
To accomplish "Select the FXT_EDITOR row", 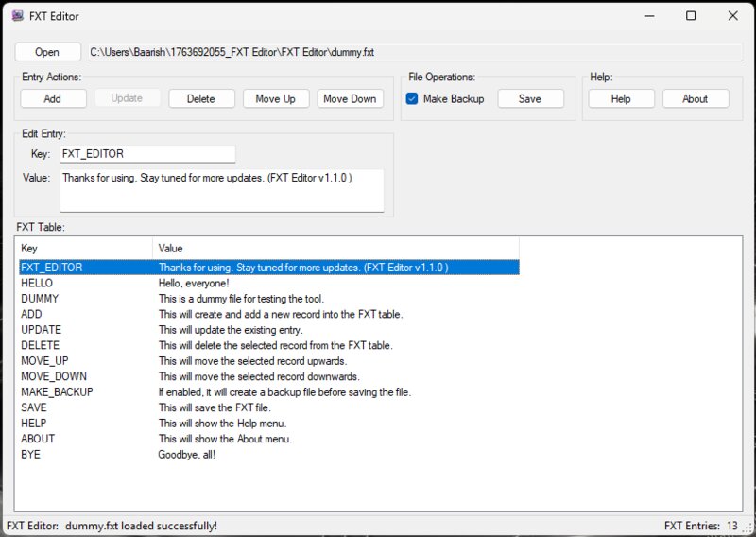I will tap(269, 268).
